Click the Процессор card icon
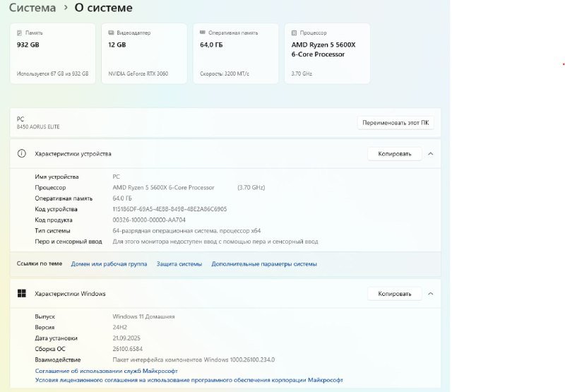 coord(294,32)
